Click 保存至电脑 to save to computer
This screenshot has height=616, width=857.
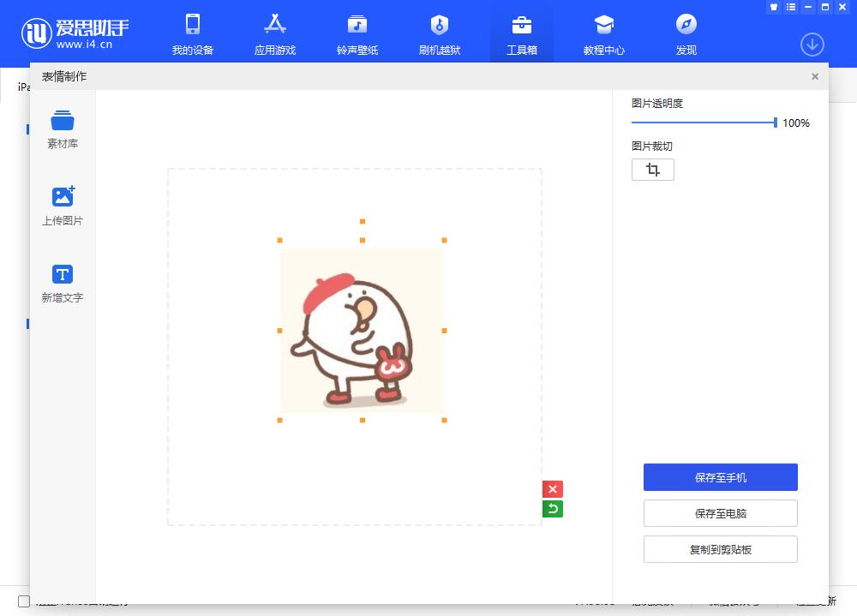pos(720,513)
